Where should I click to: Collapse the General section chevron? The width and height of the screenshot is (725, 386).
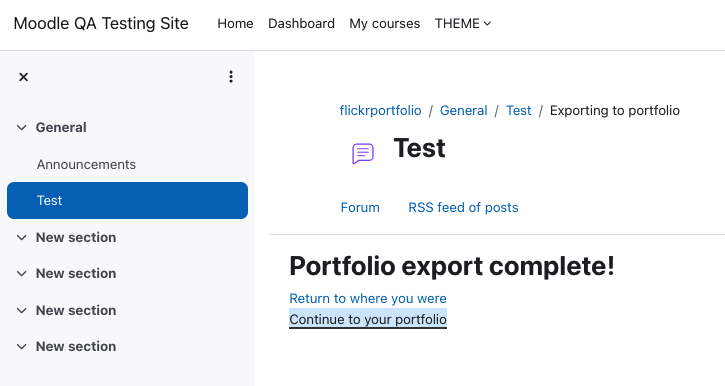tap(22, 128)
